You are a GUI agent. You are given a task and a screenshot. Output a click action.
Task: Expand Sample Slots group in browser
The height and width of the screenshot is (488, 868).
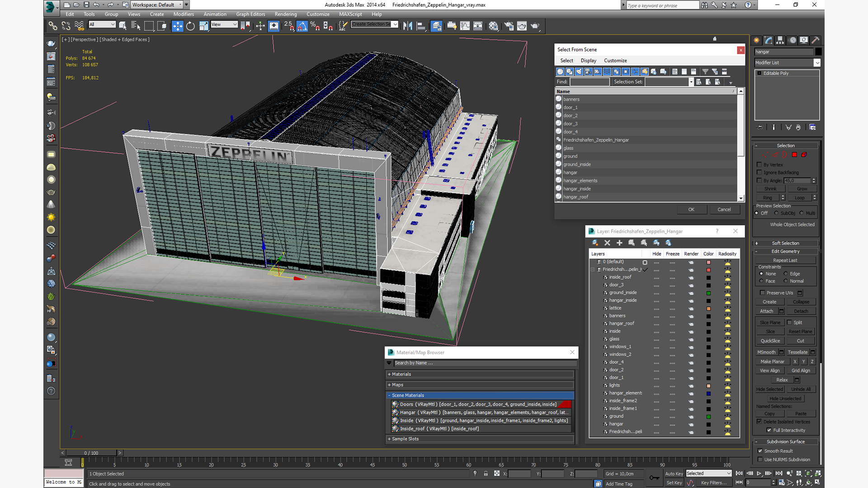pos(480,439)
